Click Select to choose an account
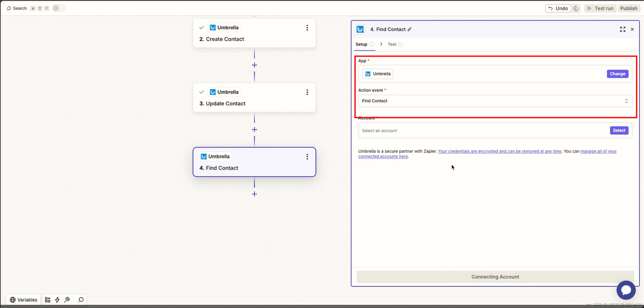 coord(619,131)
